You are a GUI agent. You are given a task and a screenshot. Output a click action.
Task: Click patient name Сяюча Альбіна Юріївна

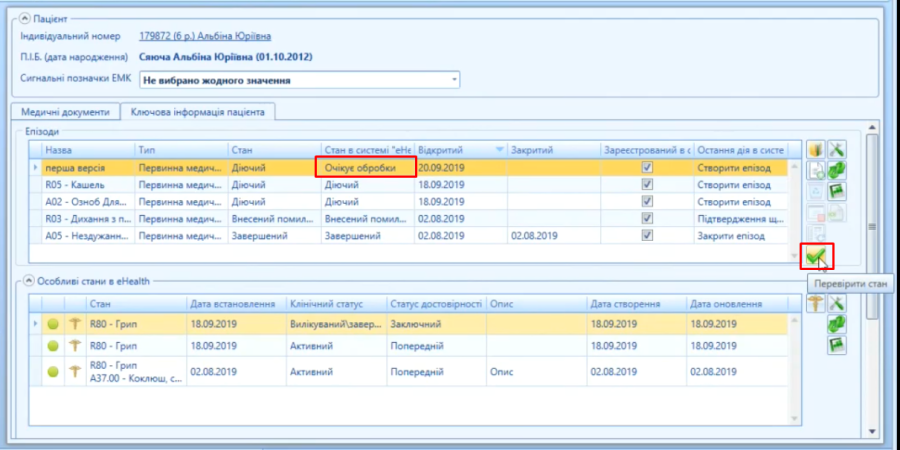point(226,57)
